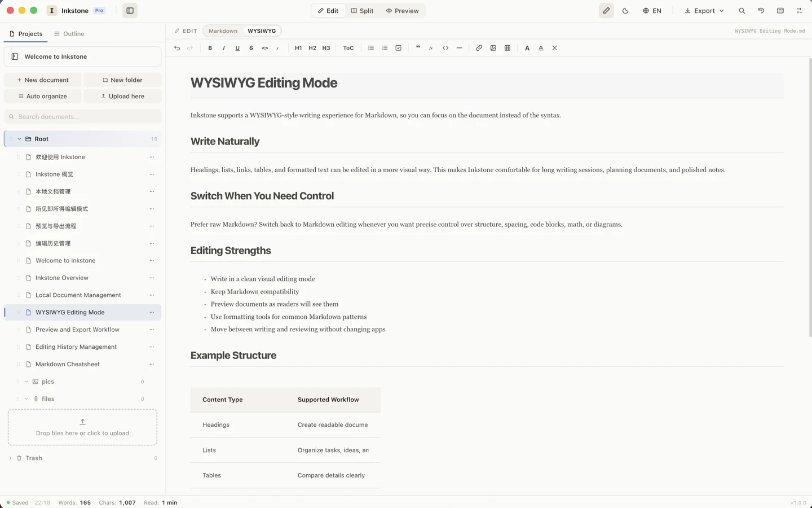Toggle dark mode with the moon icon
The width and height of the screenshot is (812, 508).
pyautogui.click(x=625, y=11)
